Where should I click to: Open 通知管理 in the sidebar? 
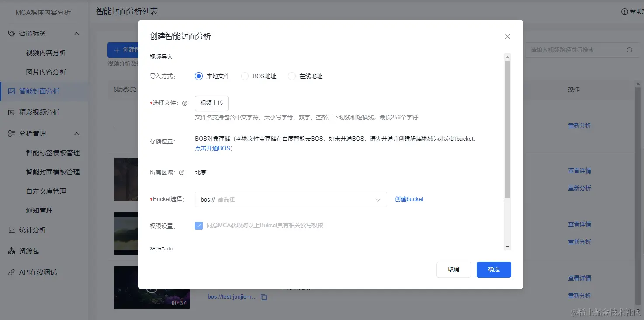tap(39, 210)
